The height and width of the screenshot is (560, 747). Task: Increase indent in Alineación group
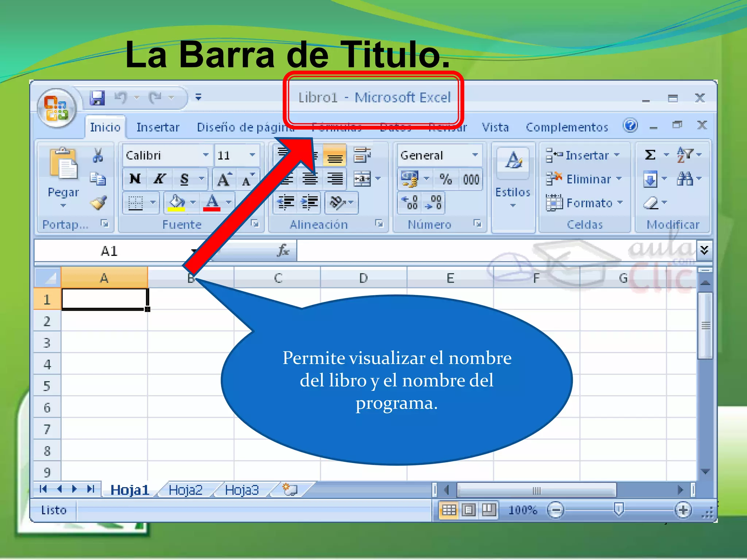(x=309, y=202)
